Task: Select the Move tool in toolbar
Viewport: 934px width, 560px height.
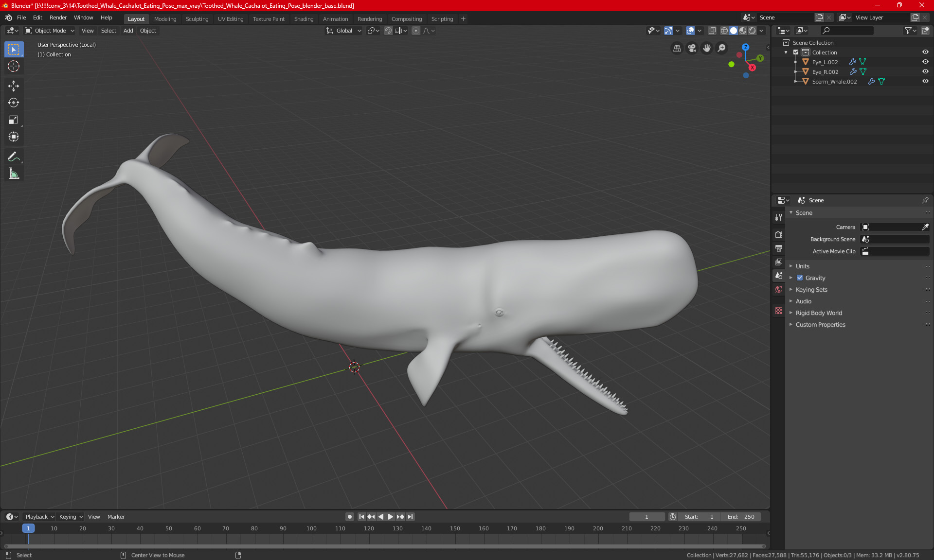Action: (14, 86)
